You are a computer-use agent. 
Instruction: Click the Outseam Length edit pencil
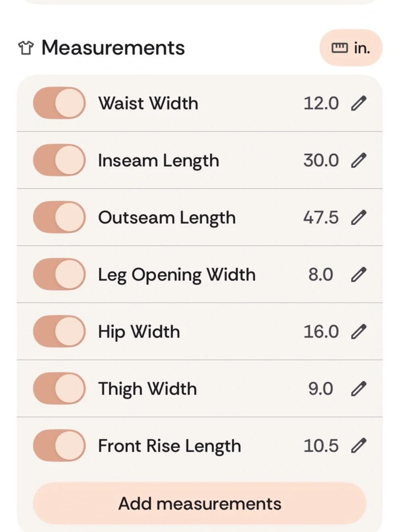coord(358,218)
